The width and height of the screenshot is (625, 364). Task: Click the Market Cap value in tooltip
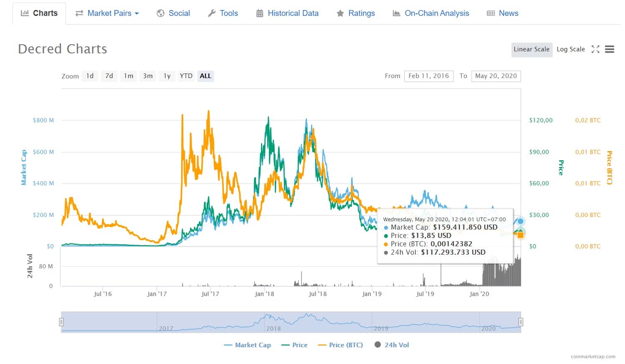465,227
